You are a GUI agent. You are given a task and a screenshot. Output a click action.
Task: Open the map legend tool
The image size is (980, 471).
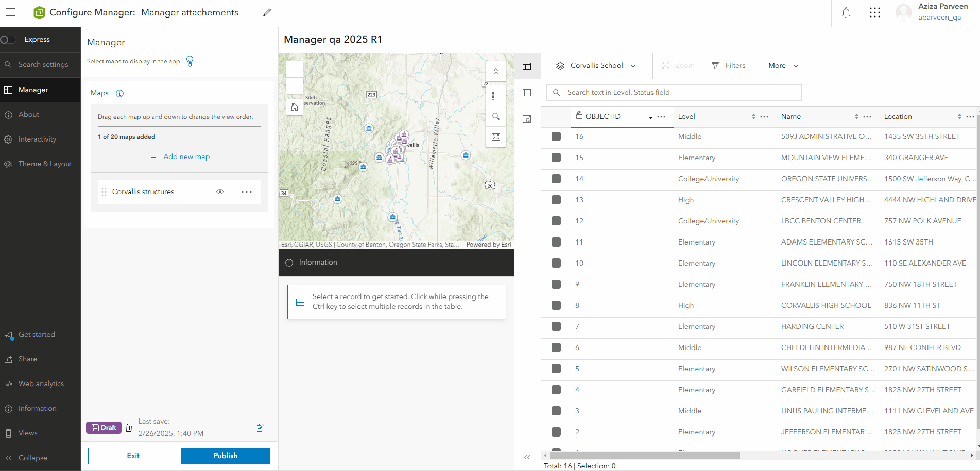point(496,95)
